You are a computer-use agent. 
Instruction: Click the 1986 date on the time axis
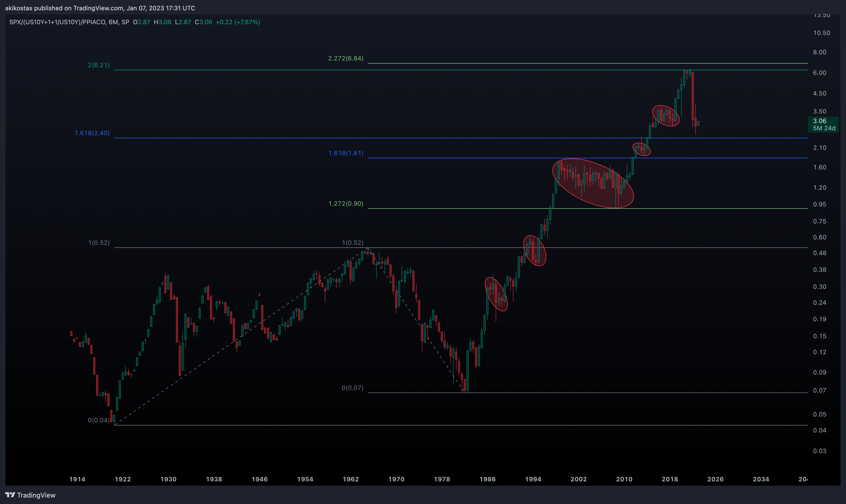(487, 479)
